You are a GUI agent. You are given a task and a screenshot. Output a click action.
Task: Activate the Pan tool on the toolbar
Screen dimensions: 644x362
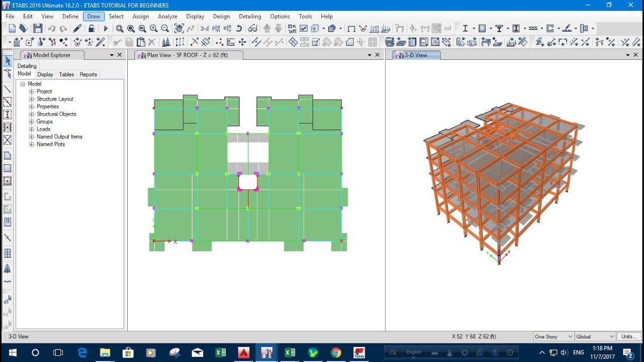179,28
